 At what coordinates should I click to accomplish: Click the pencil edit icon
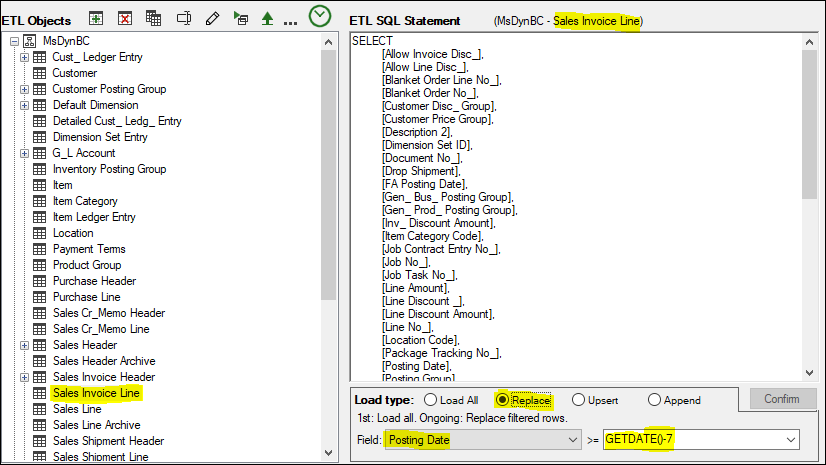pos(212,19)
